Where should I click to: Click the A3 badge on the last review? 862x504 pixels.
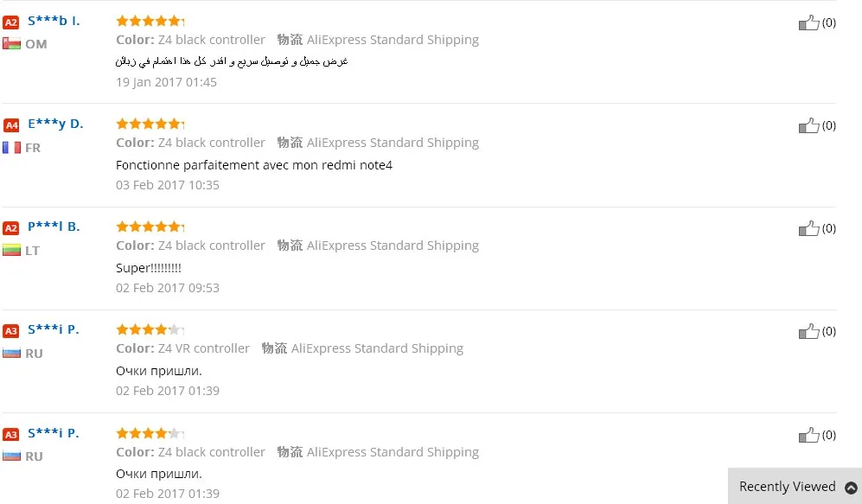pos(11,434)
